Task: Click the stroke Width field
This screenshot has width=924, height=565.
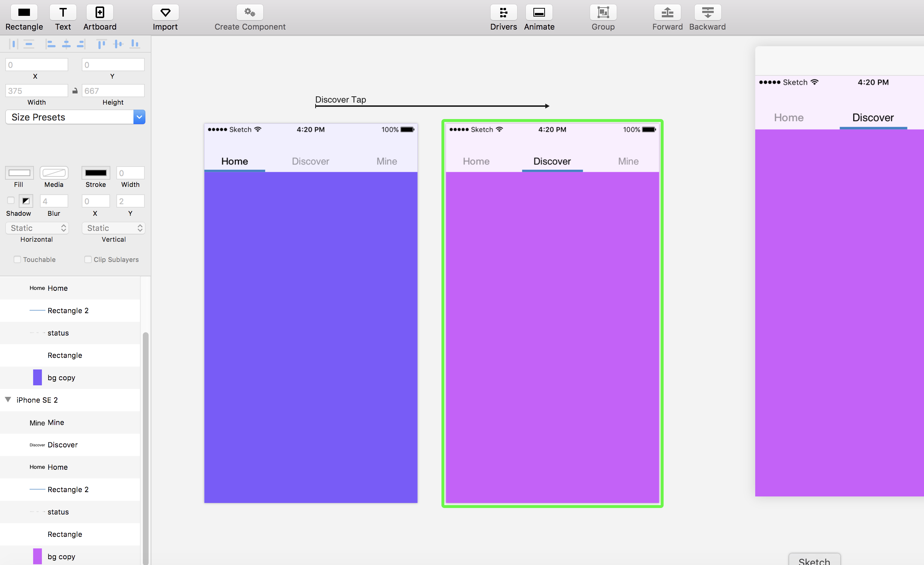Action: pos(131,173)
